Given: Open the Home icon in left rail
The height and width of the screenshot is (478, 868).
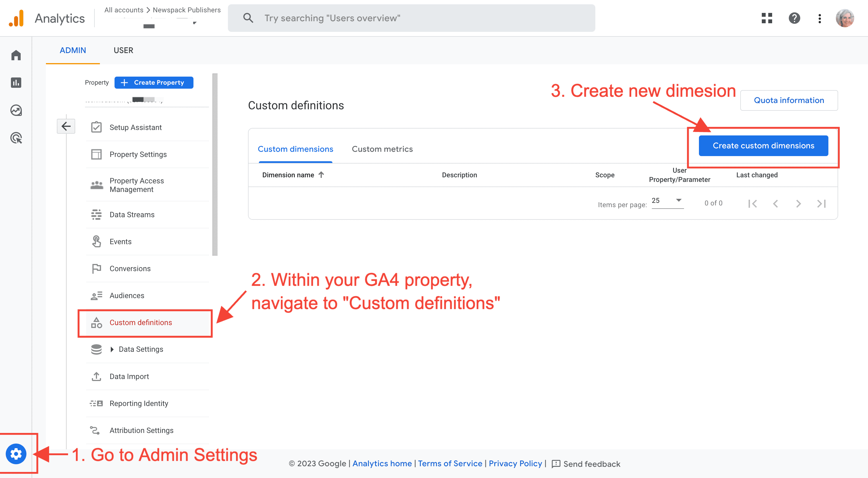Looking at the screenshot, I should [16, 55].
